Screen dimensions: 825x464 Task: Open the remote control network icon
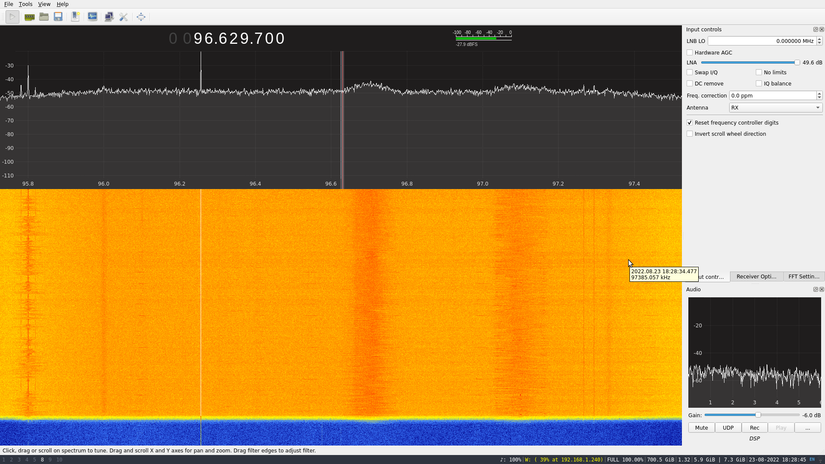108,17
